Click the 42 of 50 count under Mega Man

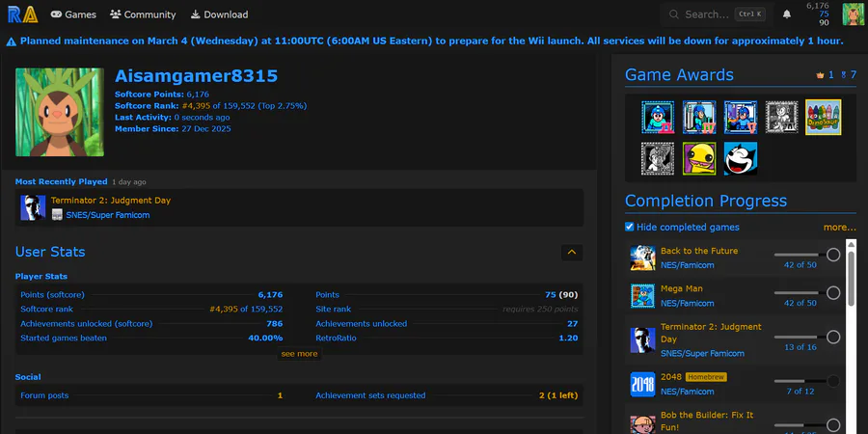[800, 303]
